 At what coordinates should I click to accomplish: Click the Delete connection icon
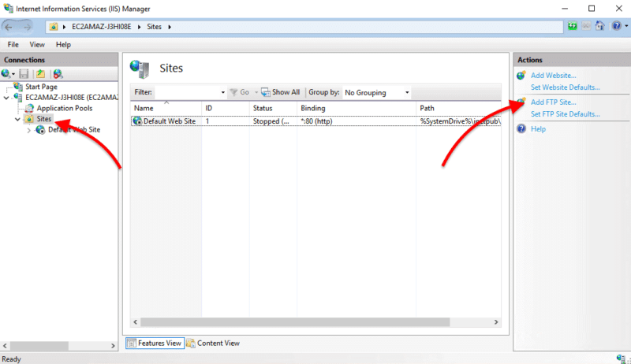click(x=58, y=74)
